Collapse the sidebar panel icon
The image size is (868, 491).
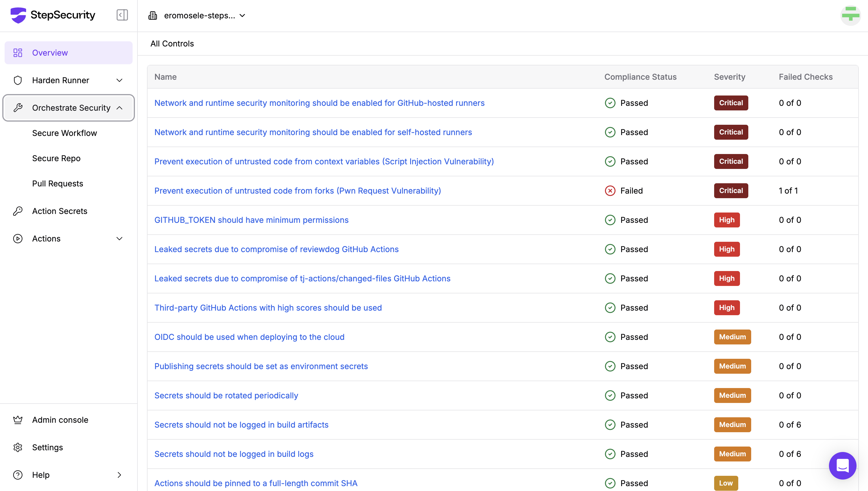tap(122, 15)
